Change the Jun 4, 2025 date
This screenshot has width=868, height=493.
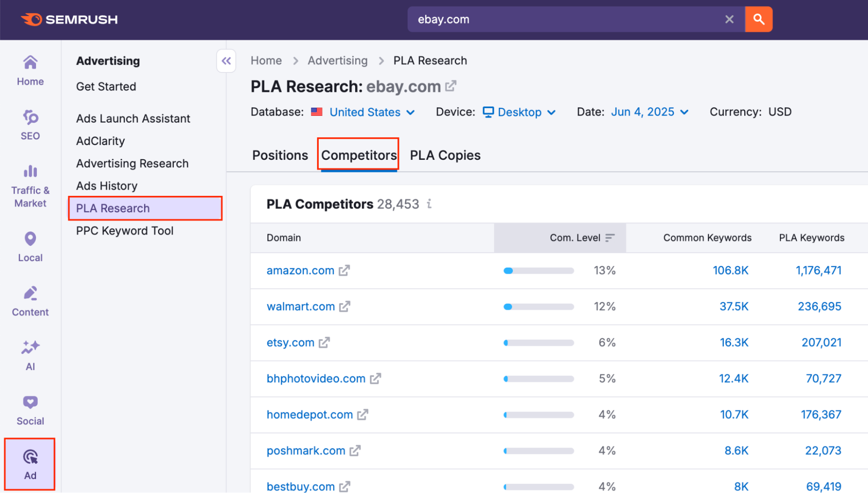[x=650, y=112]
